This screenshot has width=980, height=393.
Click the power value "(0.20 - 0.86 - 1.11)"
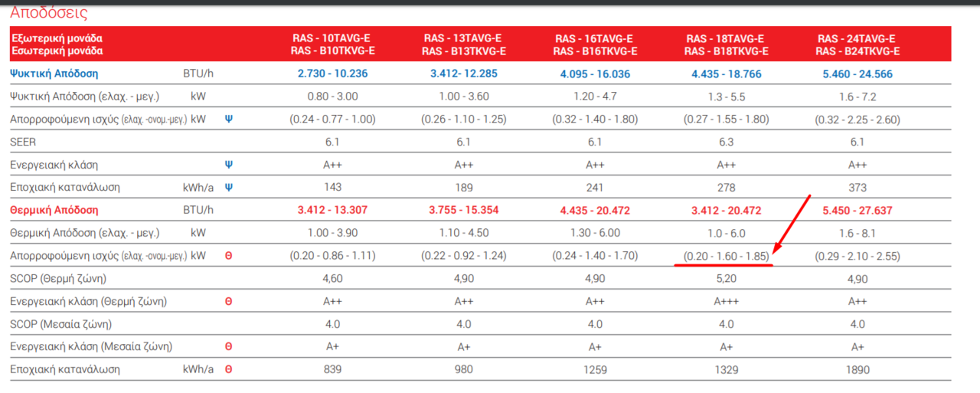tap(332, 255)
